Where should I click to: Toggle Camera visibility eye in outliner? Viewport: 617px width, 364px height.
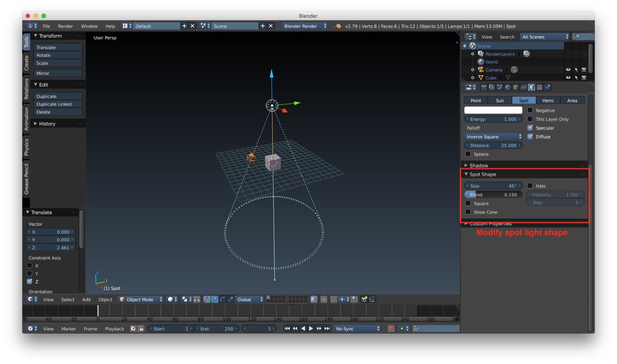point(568,70)
